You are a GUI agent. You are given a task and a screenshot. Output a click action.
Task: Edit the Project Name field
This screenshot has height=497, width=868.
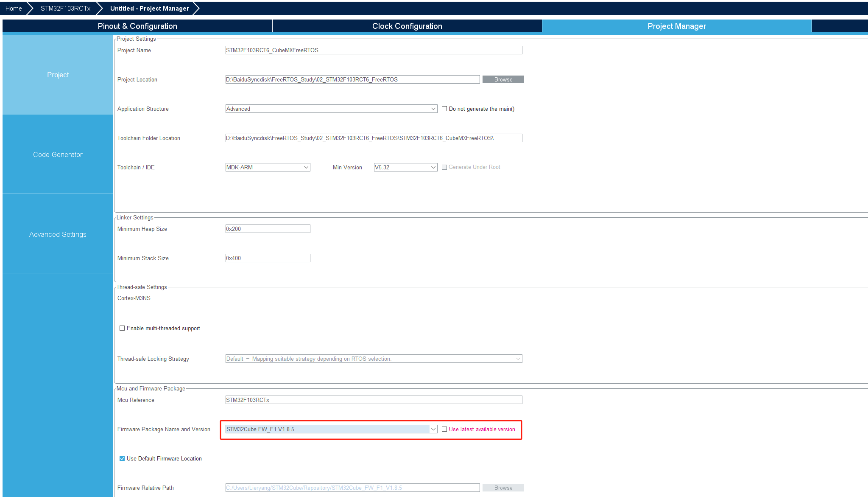374,50
